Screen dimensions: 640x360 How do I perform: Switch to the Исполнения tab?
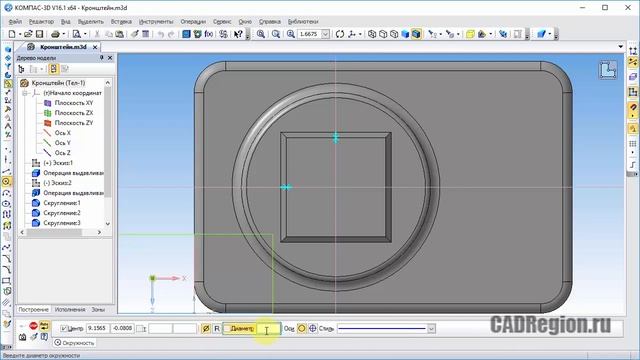pyautogui.click(x=70, y=309)
